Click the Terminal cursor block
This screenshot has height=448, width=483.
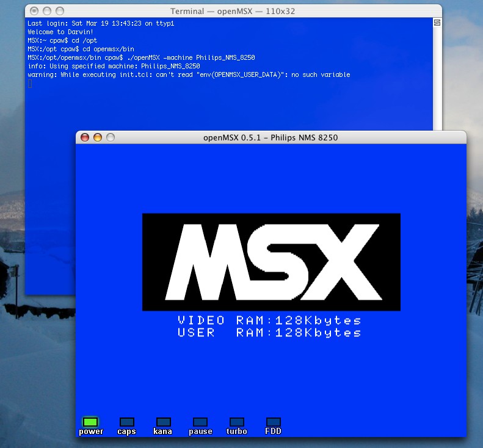click(x=30, y=84)
